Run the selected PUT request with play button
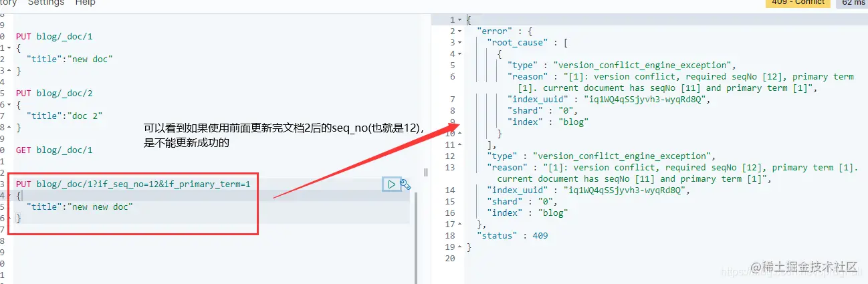This screenshot has height=284, width=868. 391,184
